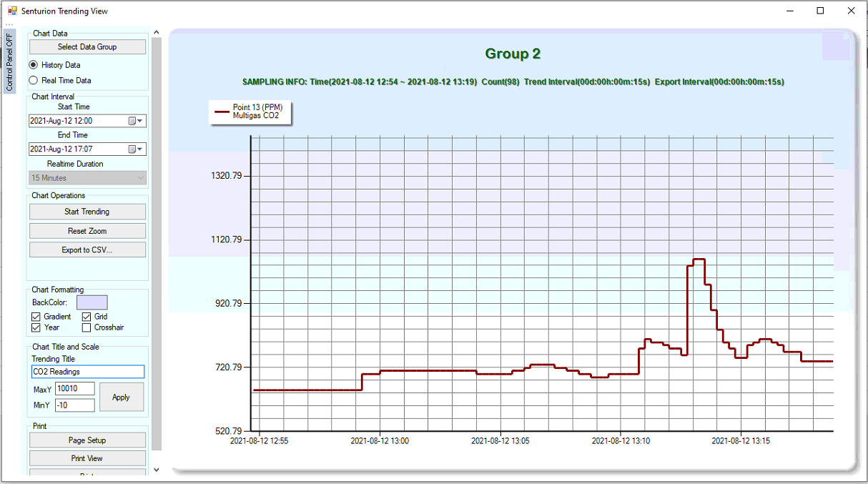868x484 pixels.
Task: Select the History Data radio button
Action: (34, 65)
